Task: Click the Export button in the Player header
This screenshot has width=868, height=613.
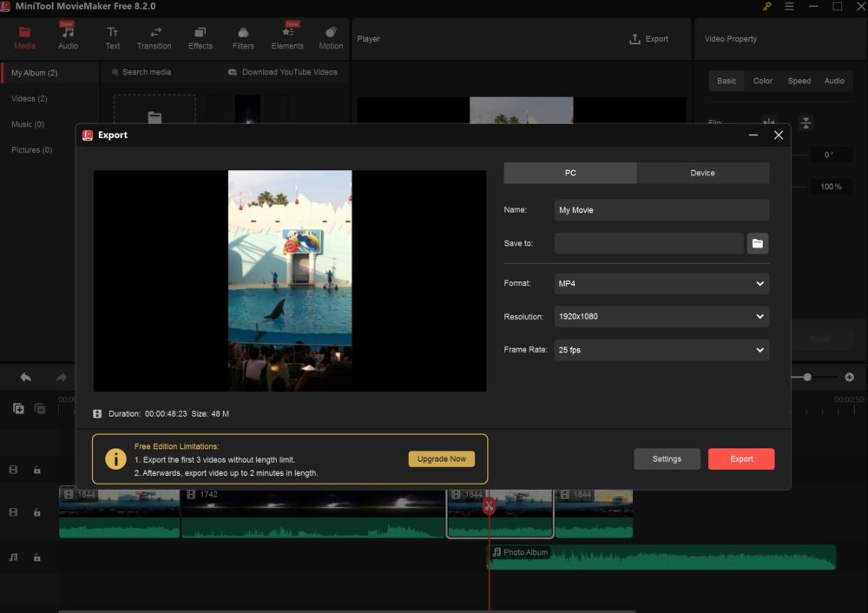Action: (648, 39)
